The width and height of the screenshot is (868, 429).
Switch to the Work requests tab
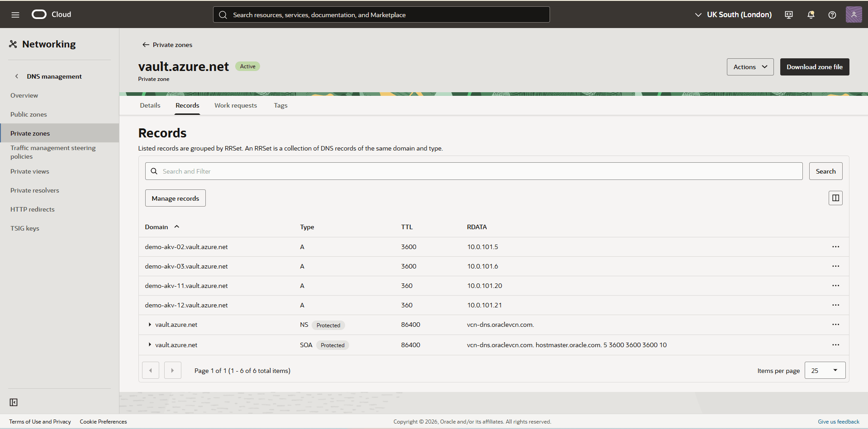point(235,105)
